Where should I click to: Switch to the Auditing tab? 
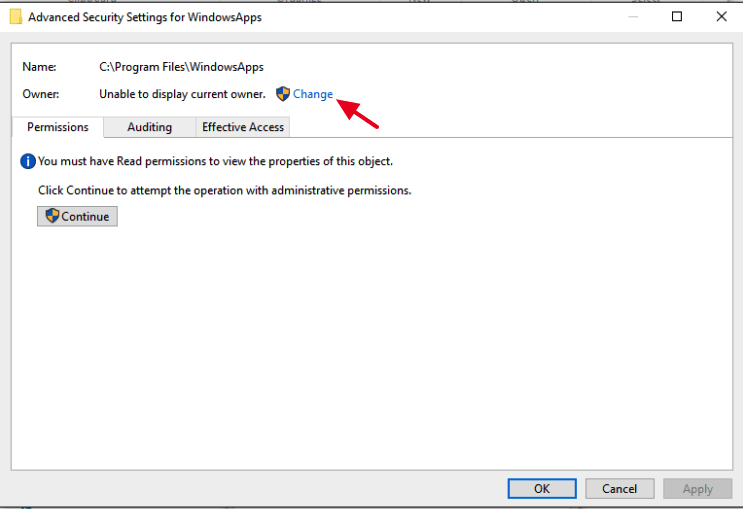point(149,127)
